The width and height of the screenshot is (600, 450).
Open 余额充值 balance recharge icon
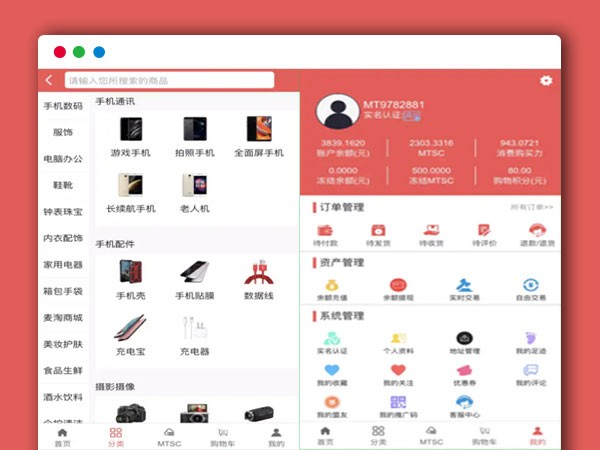[x=330, y=286]
